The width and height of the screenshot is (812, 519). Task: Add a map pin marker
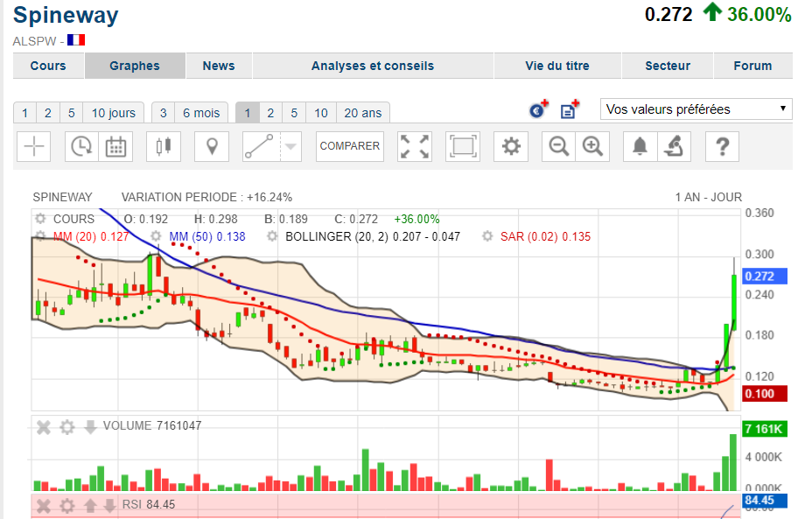point(212,146)
